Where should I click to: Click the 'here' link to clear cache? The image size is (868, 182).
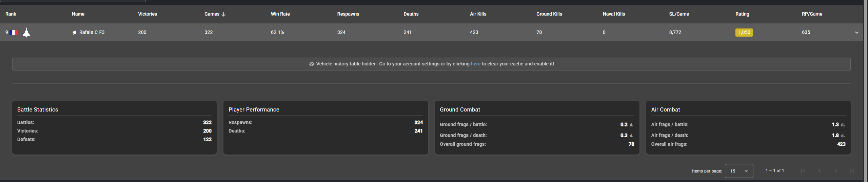(475, 64)
